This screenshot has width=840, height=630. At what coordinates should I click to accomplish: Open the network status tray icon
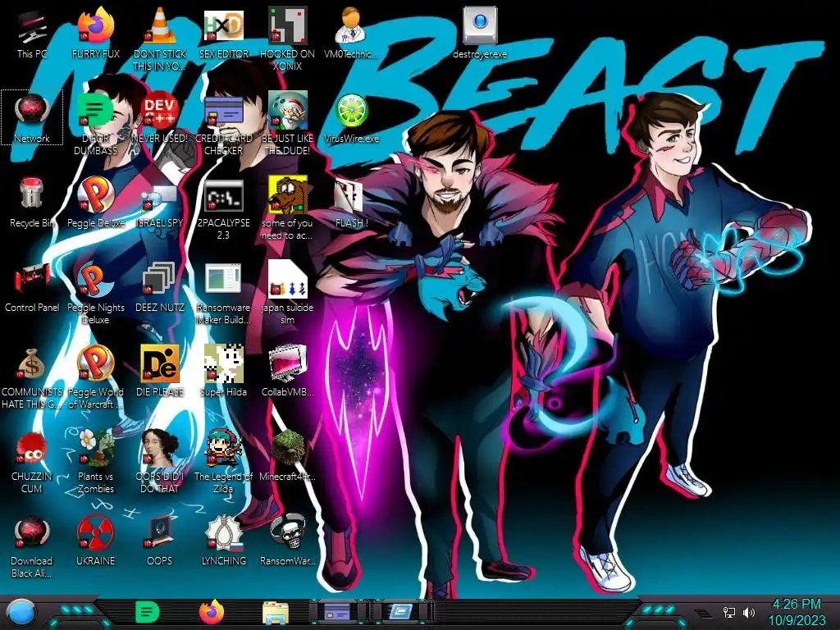(x=729, y=612)
